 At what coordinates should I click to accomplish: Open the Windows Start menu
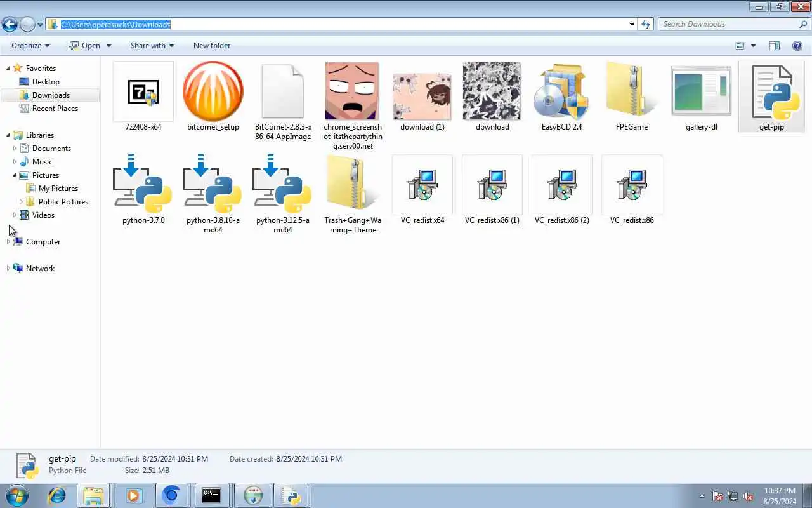click(17, 495)
